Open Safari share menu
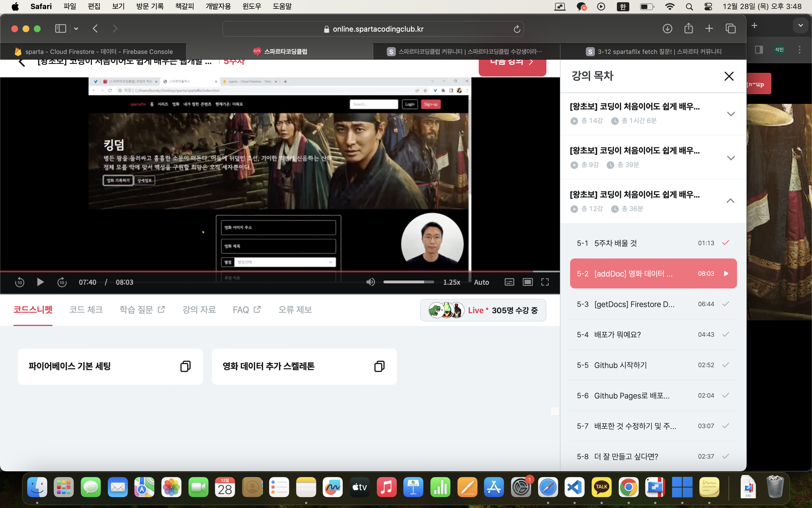812x508 pixels. [689, 28]
